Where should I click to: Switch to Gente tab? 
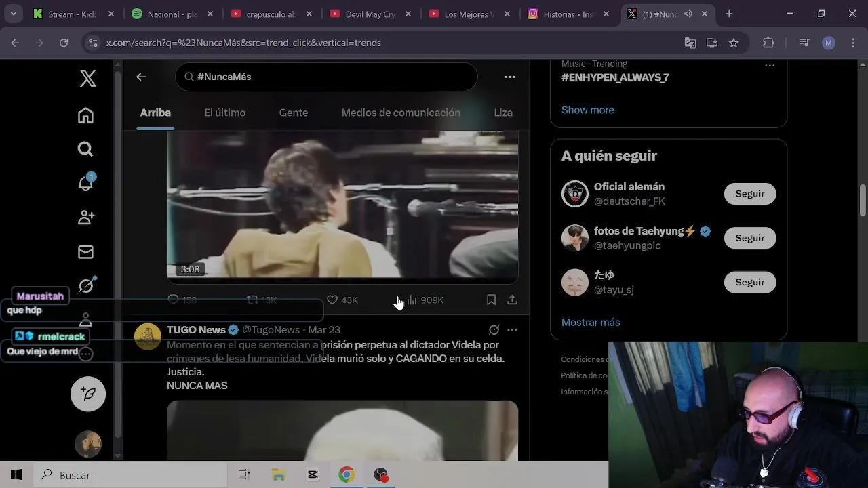[294, 113]
